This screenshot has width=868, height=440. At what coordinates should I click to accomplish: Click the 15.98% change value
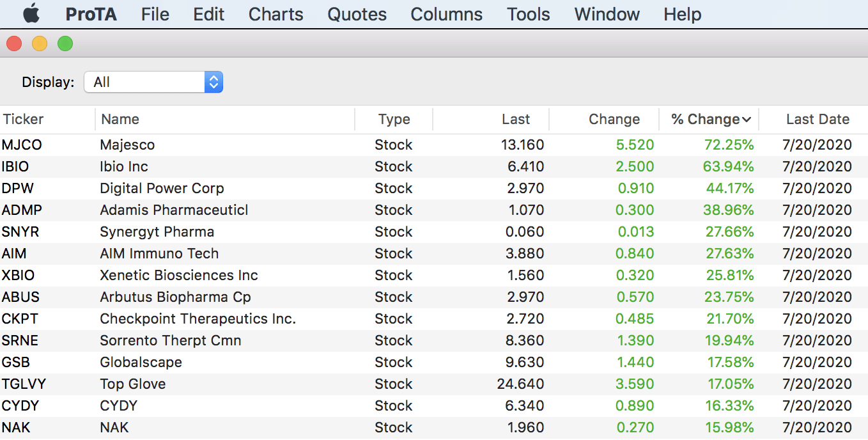(730, 427)
